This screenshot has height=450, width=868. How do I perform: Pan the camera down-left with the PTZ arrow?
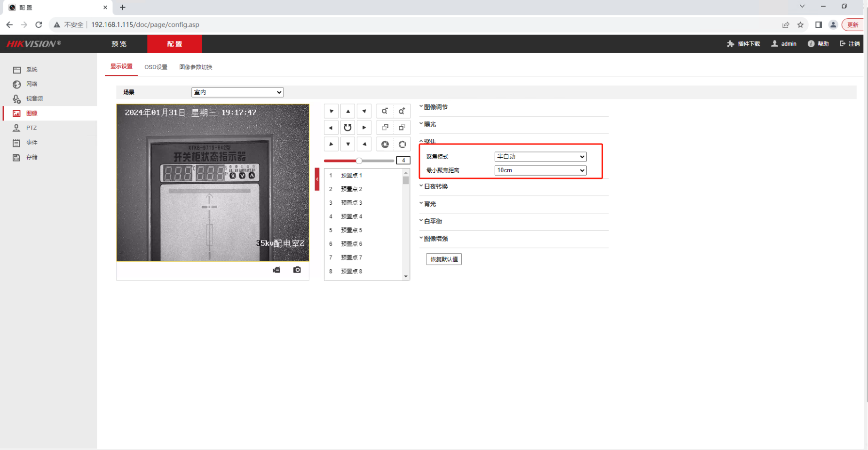(331, 144)
